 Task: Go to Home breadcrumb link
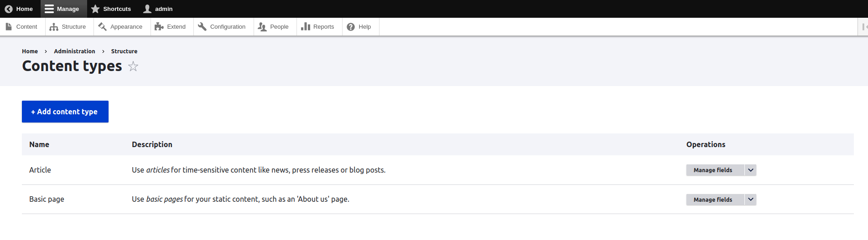tap(30, 51)
